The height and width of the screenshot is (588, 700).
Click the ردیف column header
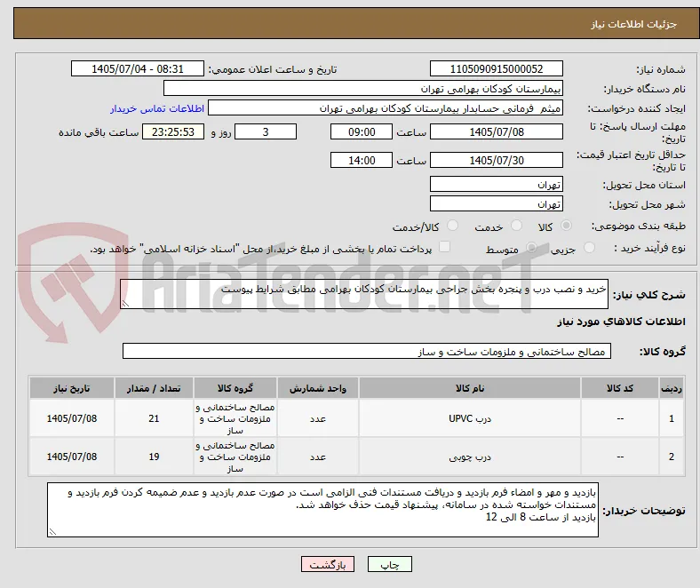point(672,388)
